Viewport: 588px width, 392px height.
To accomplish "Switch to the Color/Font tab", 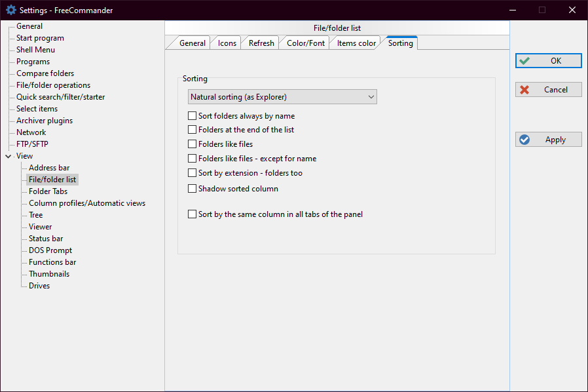I will pyautogui.click(x=306, y=43).
